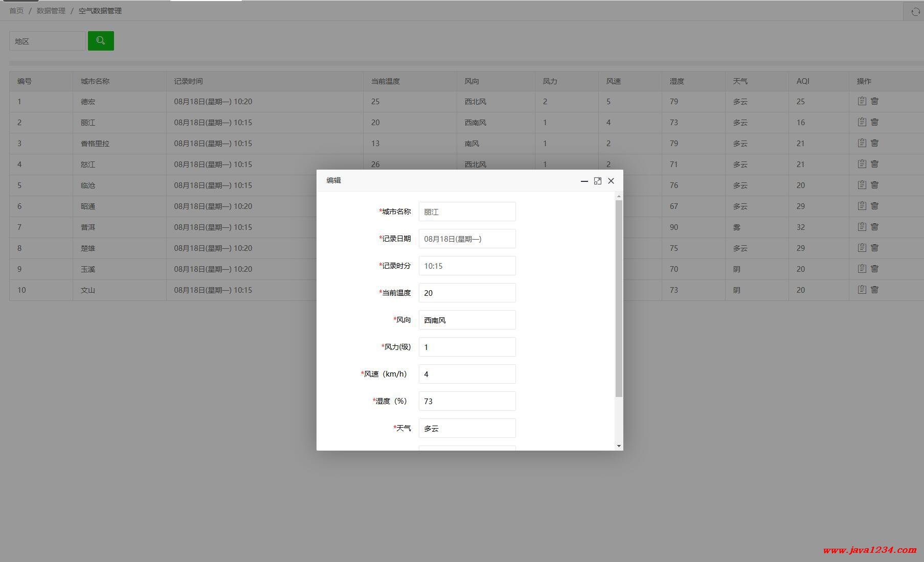The width and height of the screenshot is (924, 562).
Task: Go to 首页 in breadcrumb
Action: [x=16, y=11]
